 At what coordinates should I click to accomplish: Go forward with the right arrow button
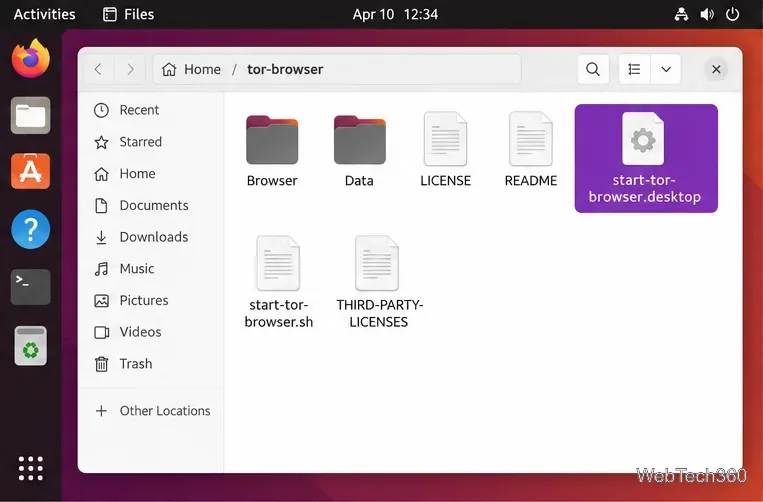tap(130, 70)
